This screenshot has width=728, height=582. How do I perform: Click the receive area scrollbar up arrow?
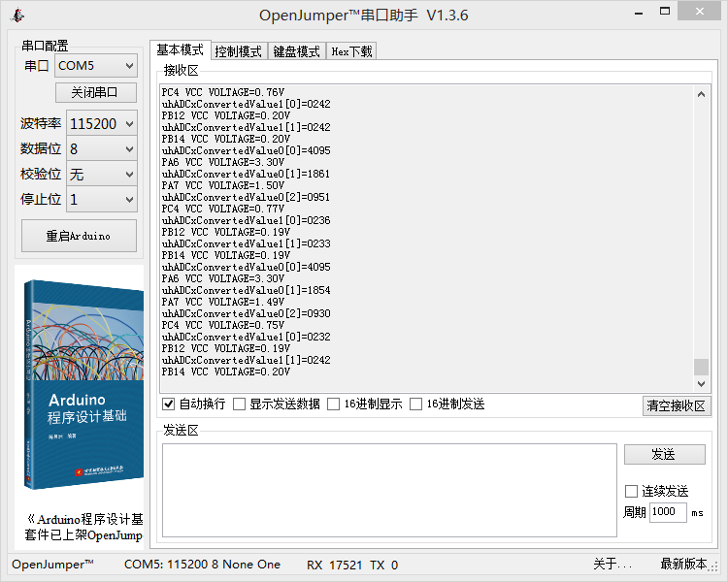tap(701, 94)
